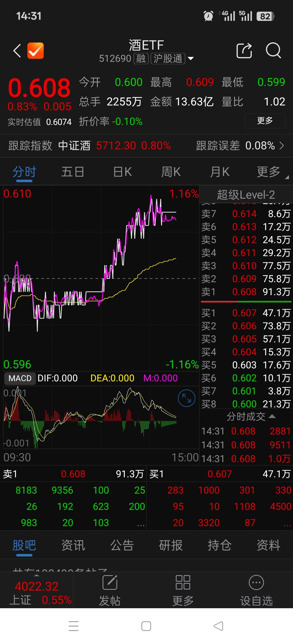Screen dimensions: 293x644
Task: Open the 资讯 tab
Action: 73,545
